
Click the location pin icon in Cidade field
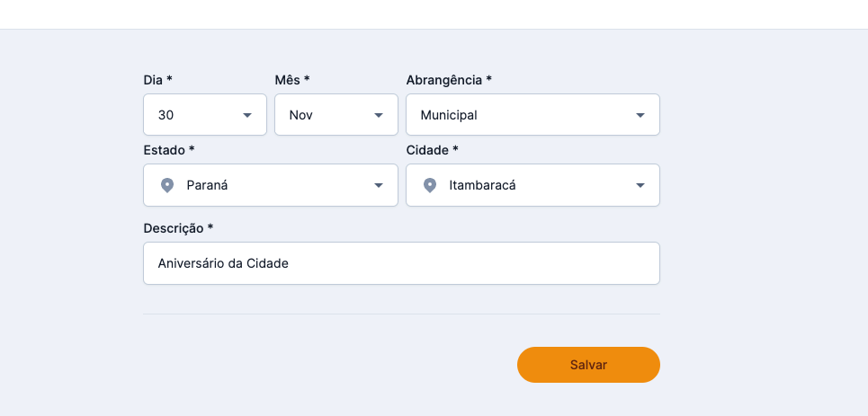(x=430, y=186)
